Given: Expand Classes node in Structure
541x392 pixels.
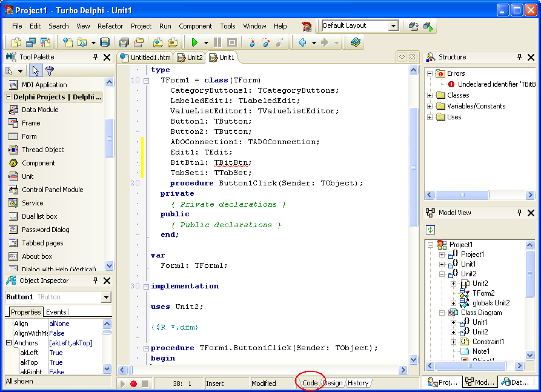Looking at the screenshot, I should coord(430,95).
